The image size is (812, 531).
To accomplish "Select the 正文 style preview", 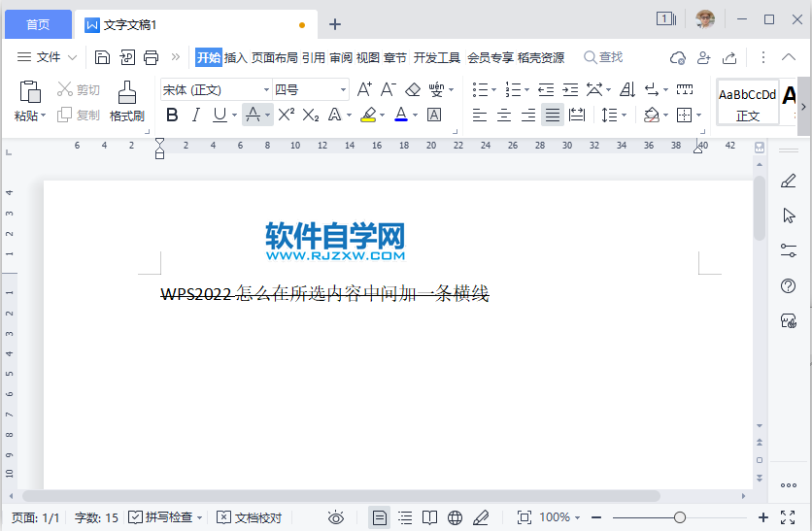I will [748, 102].
